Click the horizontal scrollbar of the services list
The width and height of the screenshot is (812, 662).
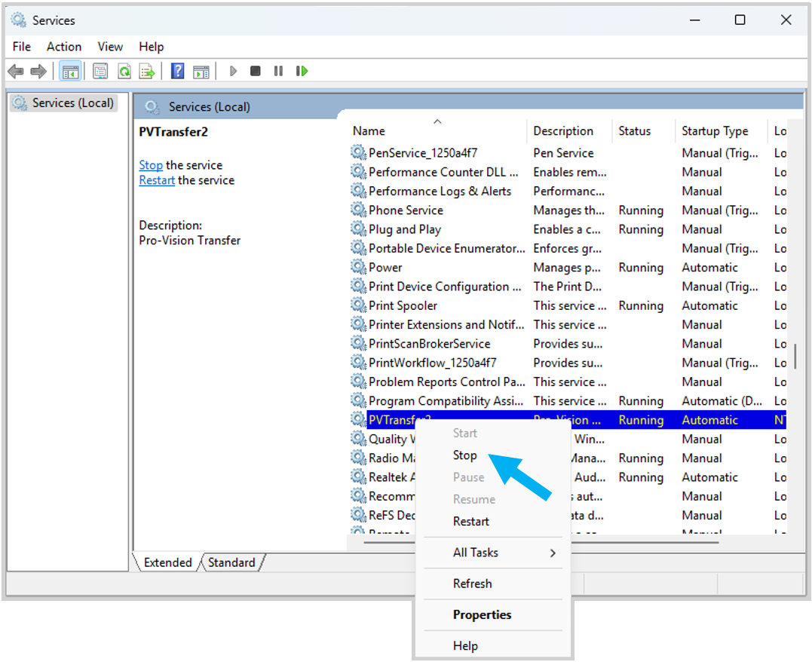pyautogui.click(x=541, y=542)
